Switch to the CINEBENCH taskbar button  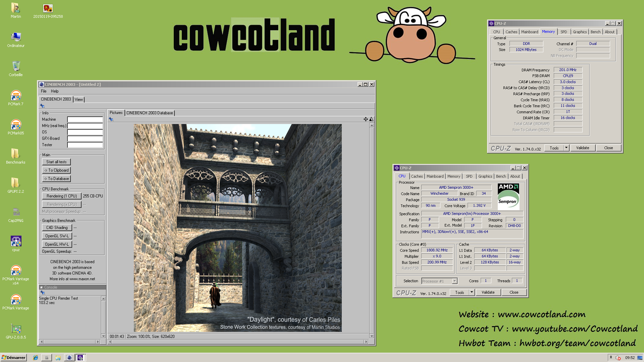(x=69, y=358)
